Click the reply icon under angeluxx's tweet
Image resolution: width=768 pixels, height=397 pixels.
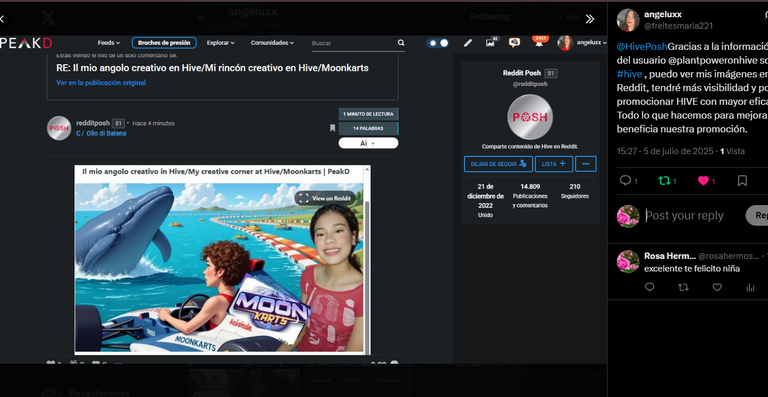pos(625,181)
